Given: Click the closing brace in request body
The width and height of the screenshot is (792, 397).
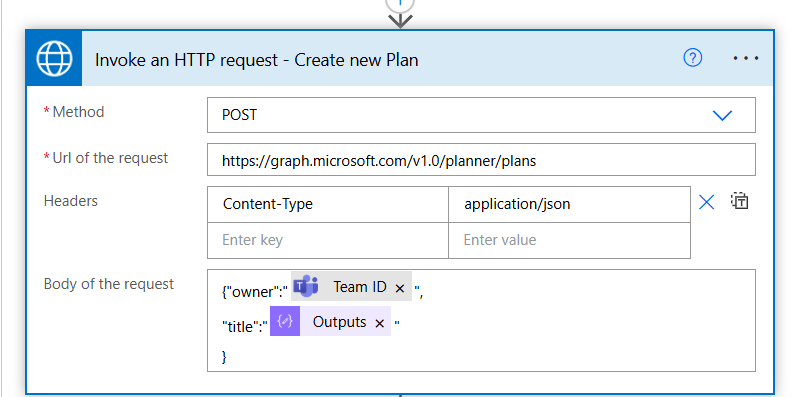Looking at the screenshot, I should [x=224, y=357].
